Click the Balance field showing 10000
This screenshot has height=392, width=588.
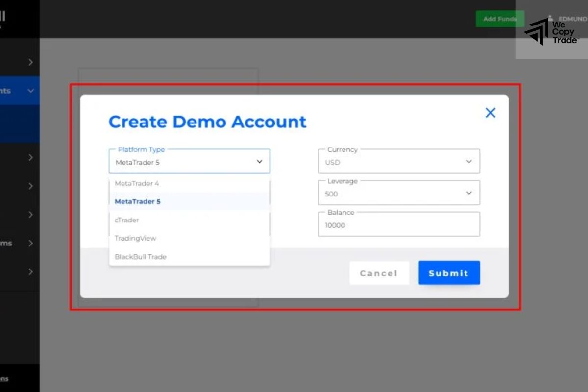[398, 224]
